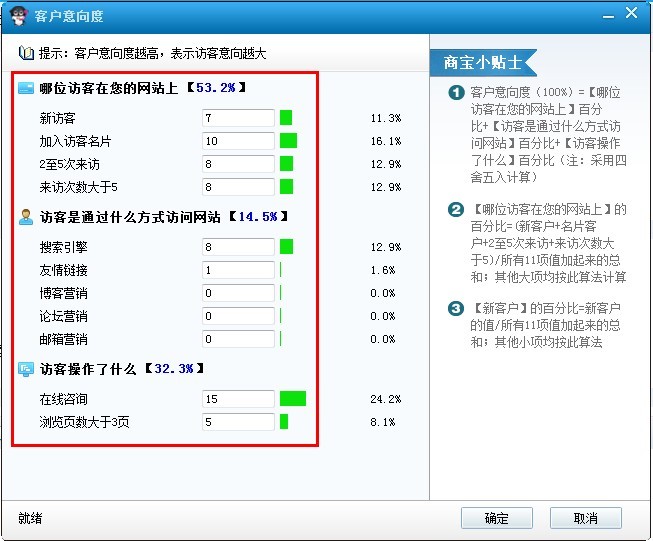Select the 搜索引擎 value field
Viewport: 653px width, 541px height.
[238, 246]
